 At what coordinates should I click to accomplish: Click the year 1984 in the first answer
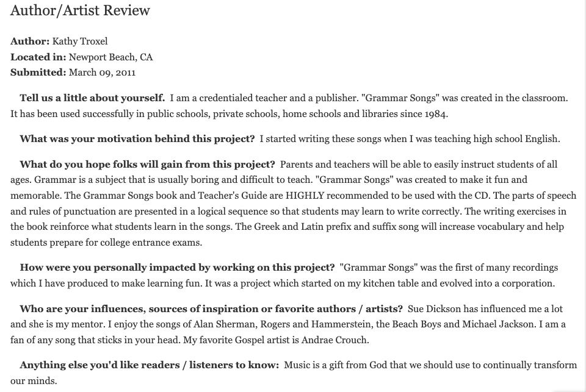click(437, 114)
